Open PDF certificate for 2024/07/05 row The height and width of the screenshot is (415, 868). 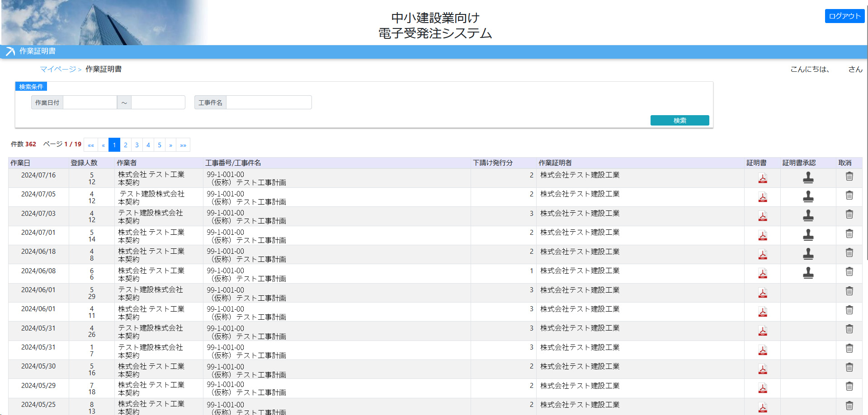click(763, 197)
